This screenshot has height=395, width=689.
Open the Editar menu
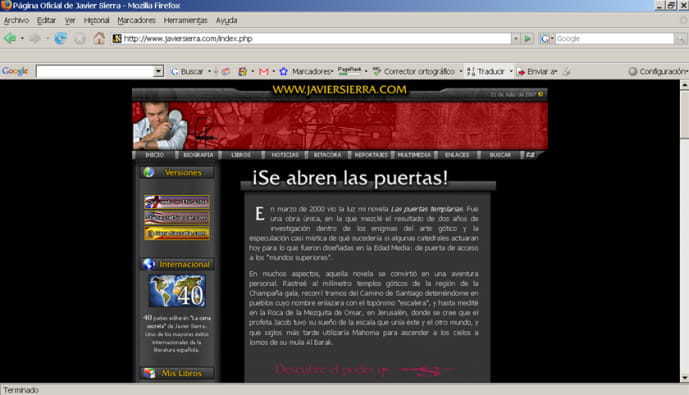pos(46,20)
